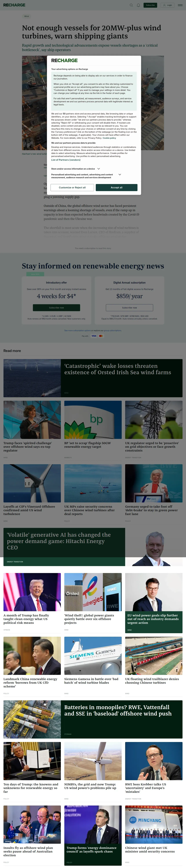
Task: Open UK regulator urged 'proactive' article
Action: pyautogui.click(x=152, y=447)
